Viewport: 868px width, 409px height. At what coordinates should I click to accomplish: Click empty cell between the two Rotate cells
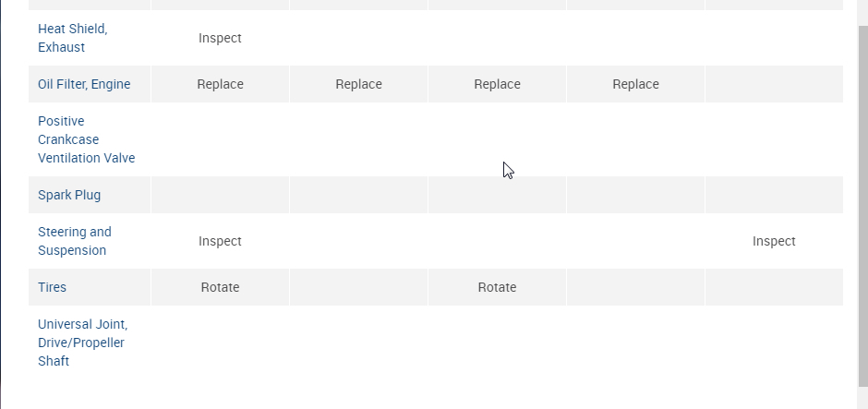pos(358,287)
